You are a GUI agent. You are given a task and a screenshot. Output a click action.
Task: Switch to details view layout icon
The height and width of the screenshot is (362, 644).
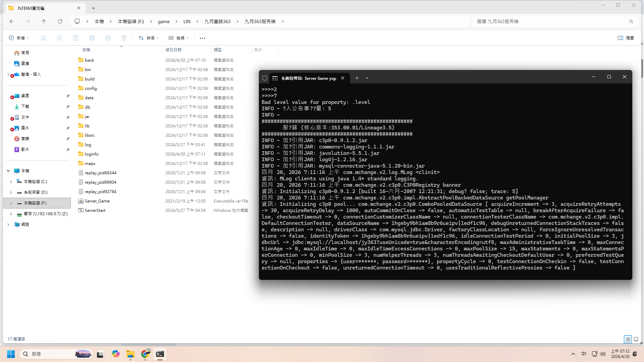628,339
